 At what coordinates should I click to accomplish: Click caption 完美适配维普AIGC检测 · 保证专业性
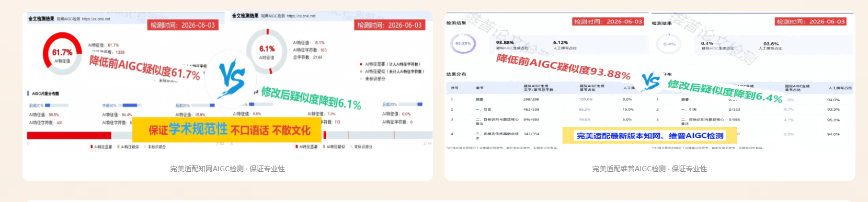[649, 169]
